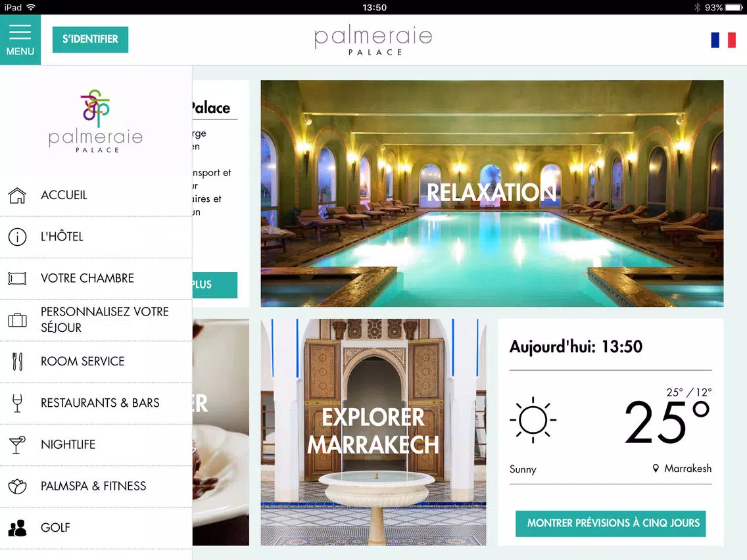Open the Restaurants & Bars glass icon
Screen dimensions: 747x560
pyautogui.click(x=17, y=403)
